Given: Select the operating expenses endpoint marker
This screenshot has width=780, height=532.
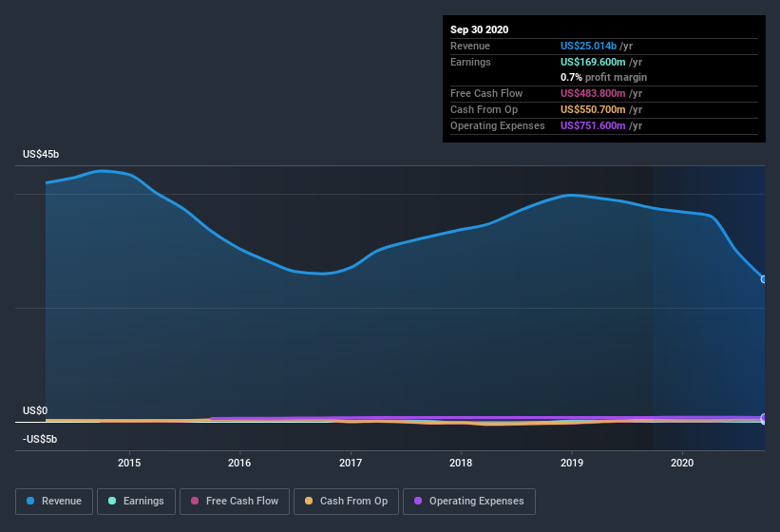Looking at the screenshot, I should pos(764,417).
